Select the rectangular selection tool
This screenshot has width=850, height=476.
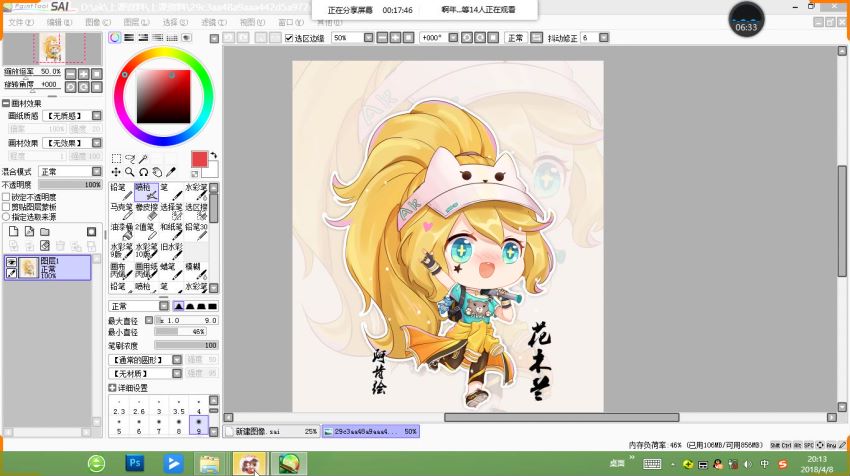tap(116, 158)
